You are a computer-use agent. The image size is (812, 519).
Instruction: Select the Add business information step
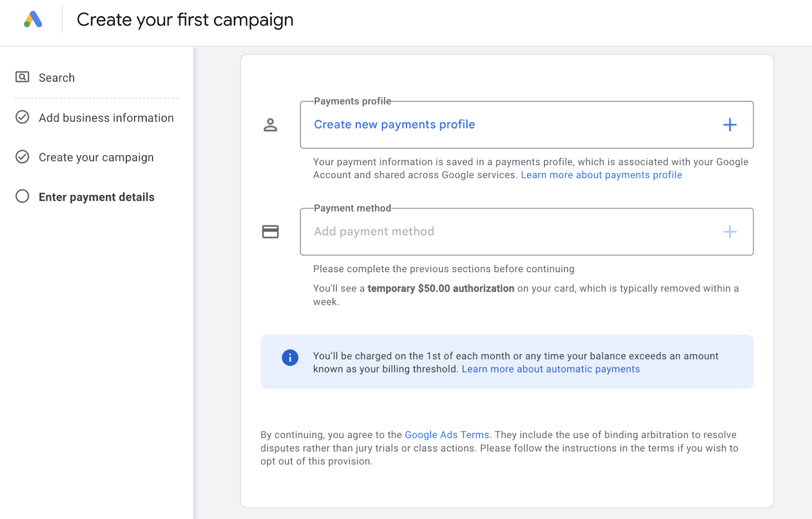pyautogui.click(x=106, y=117)
